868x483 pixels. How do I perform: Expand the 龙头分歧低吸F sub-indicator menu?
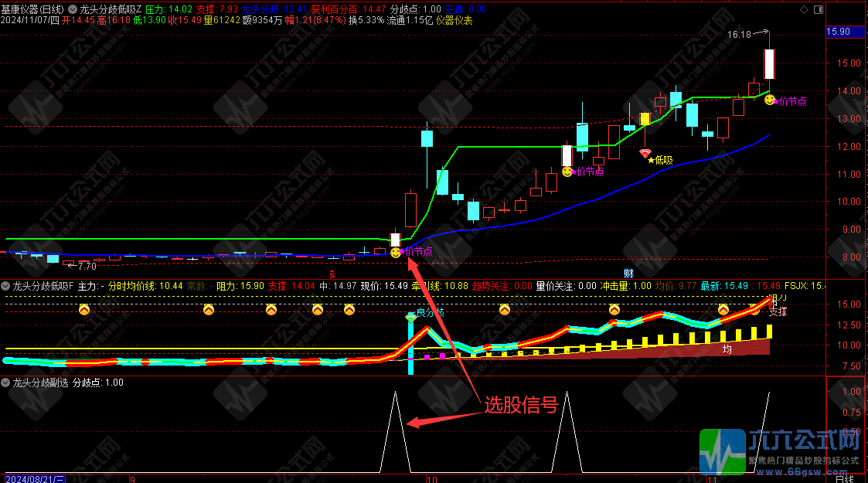tap(7, 286)
